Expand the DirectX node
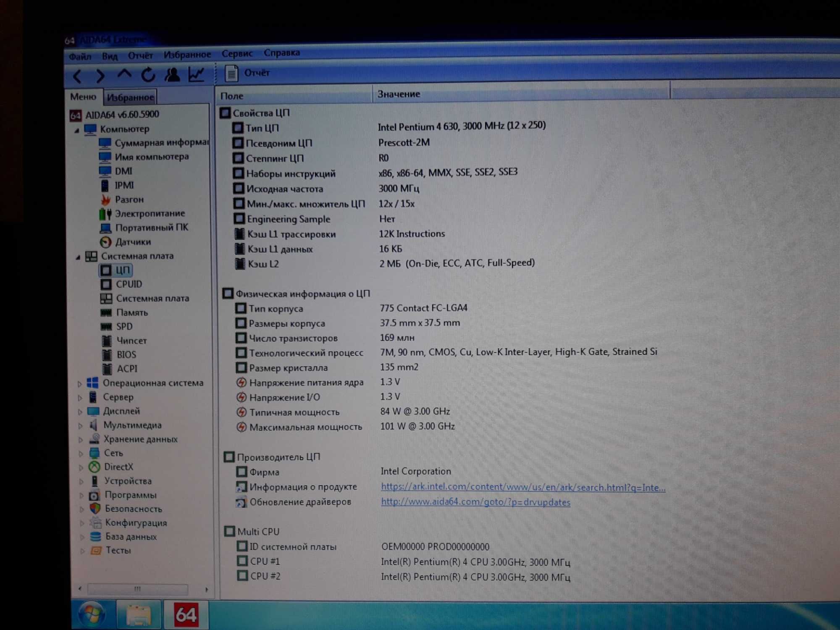This screenshot has width=840, height=630. (x=81, y=467)
